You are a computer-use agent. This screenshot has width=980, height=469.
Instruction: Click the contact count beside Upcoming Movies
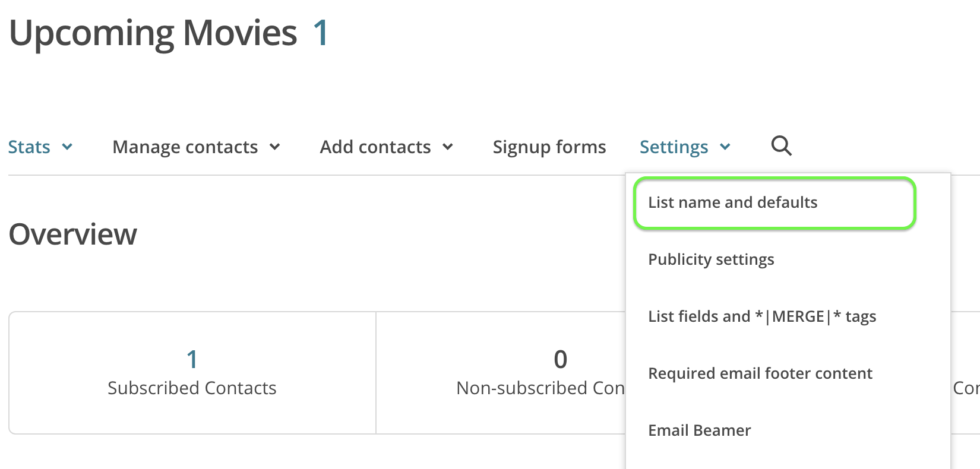pos(321,33)
